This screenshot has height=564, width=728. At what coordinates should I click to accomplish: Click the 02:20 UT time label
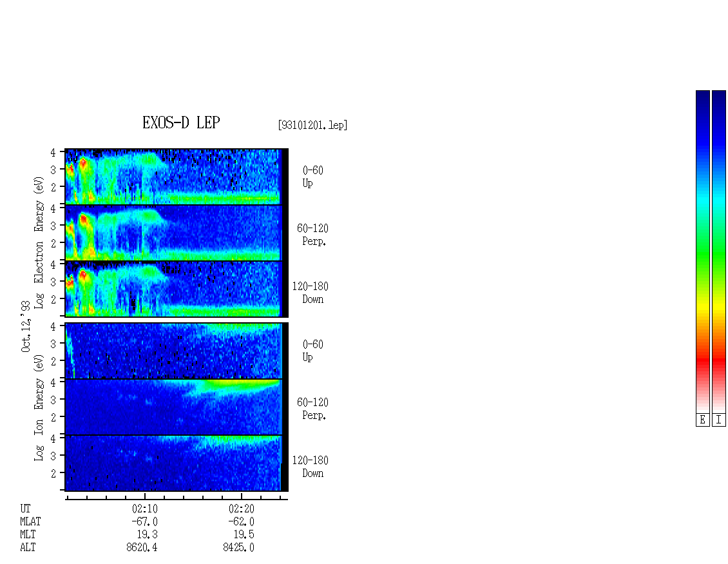242,509
